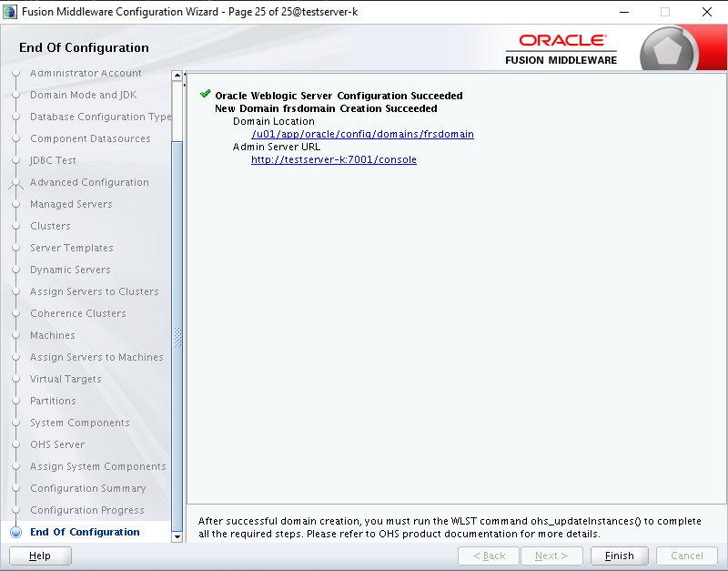Click the 'Domain Location' label
The image size is (728, 571).
[274, 121]
